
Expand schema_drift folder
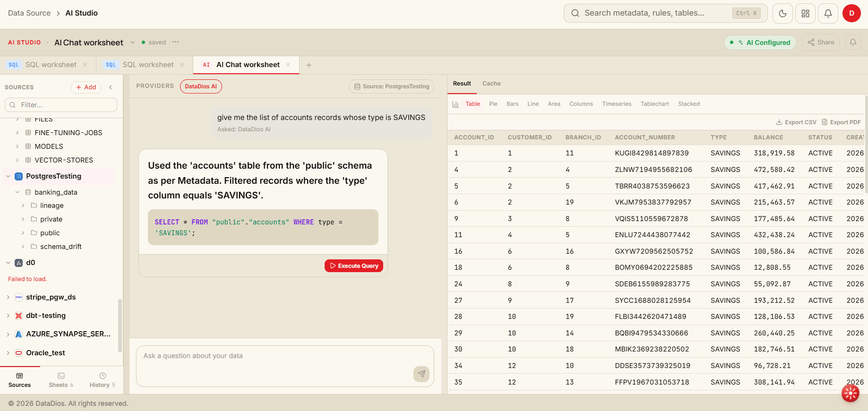tap(23, 247)
